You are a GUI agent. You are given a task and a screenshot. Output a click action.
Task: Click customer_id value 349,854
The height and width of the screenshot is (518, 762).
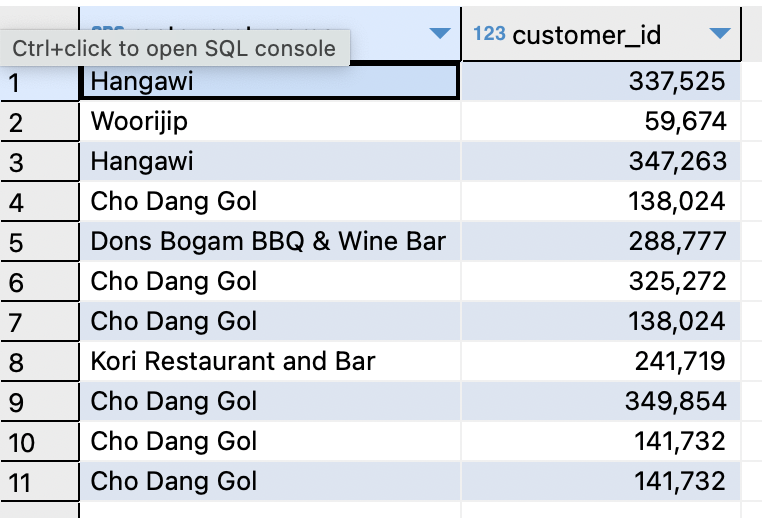click(601, 401)
